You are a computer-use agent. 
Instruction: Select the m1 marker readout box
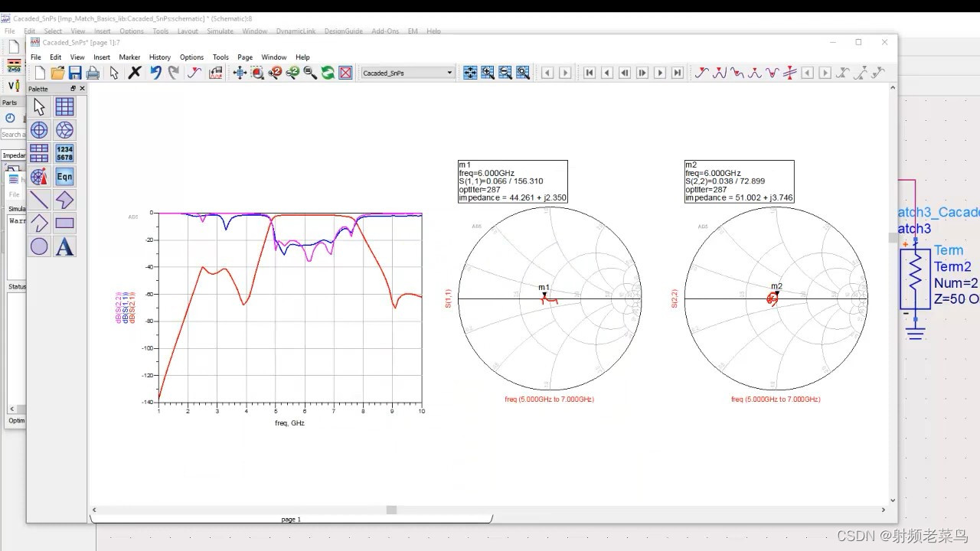pos(512,181)
